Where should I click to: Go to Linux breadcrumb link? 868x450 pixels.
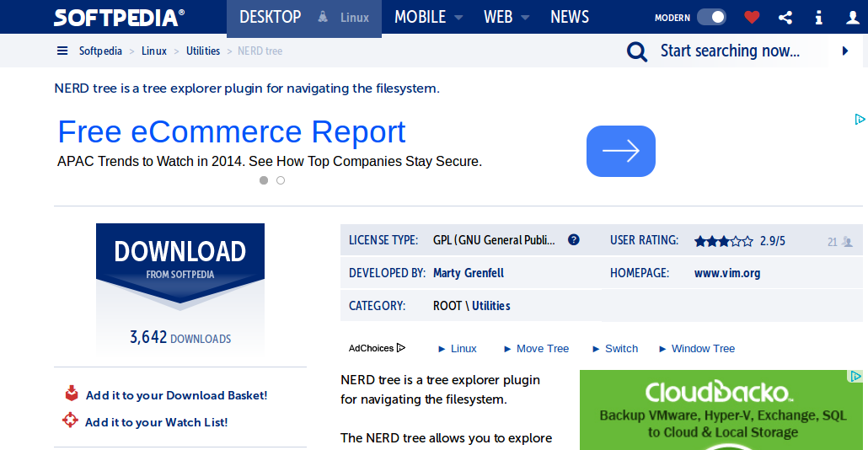pos(154,51)
